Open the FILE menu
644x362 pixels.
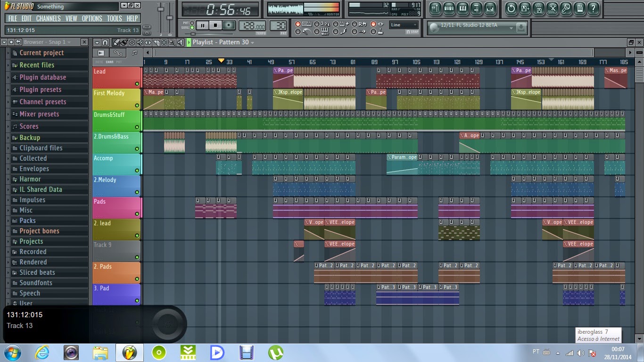click(x=13, y=19)
